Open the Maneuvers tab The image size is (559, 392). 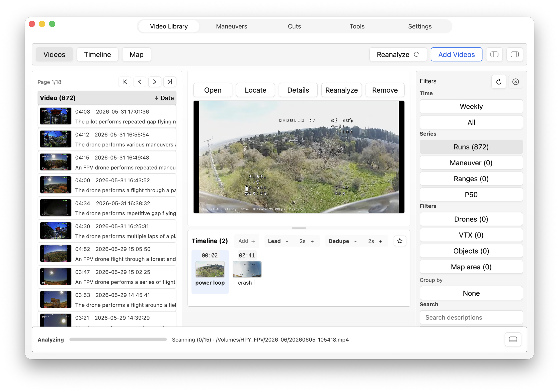[x=232, y=26]
